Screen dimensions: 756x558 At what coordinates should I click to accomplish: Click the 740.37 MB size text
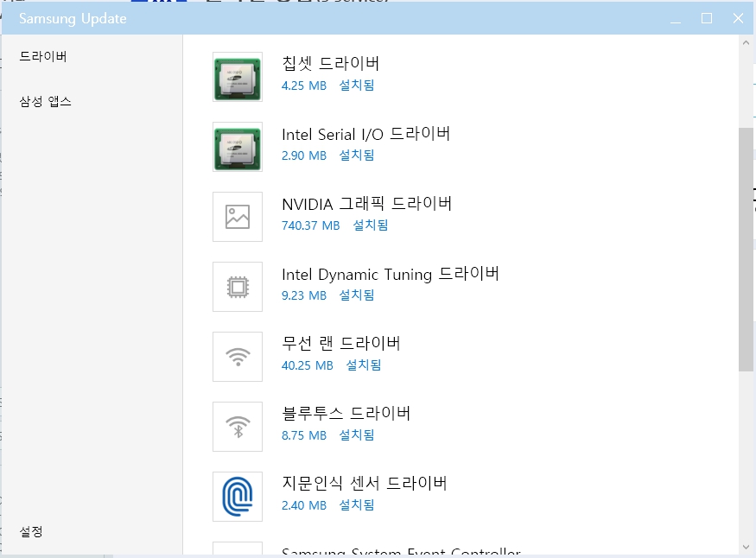[310, 225]
